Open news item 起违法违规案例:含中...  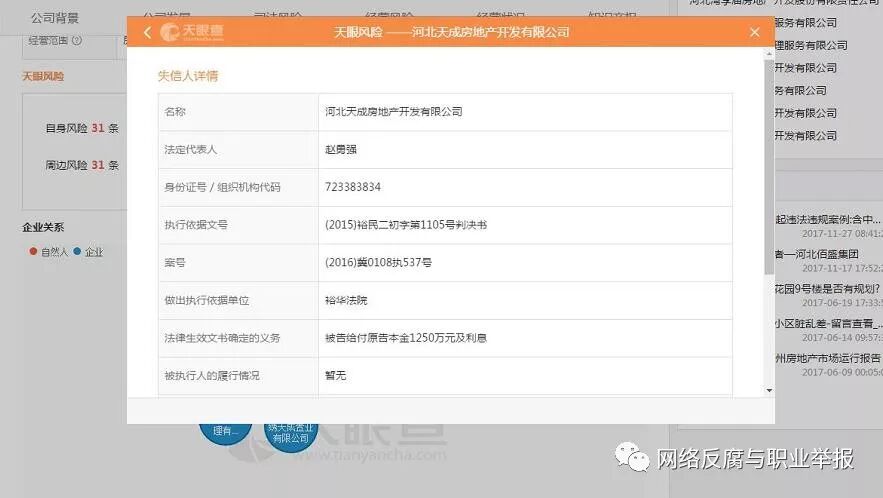click(x=828, y=220)
